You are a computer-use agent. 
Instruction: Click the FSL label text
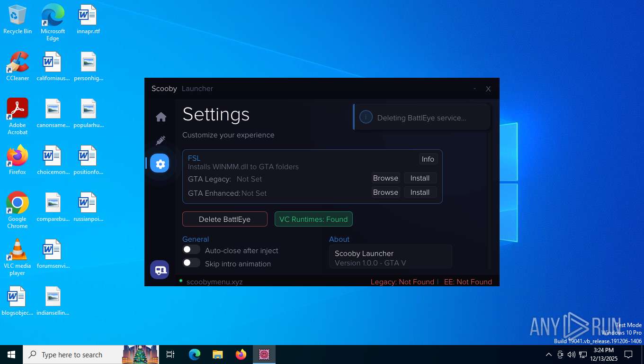[x=194, y=158]
